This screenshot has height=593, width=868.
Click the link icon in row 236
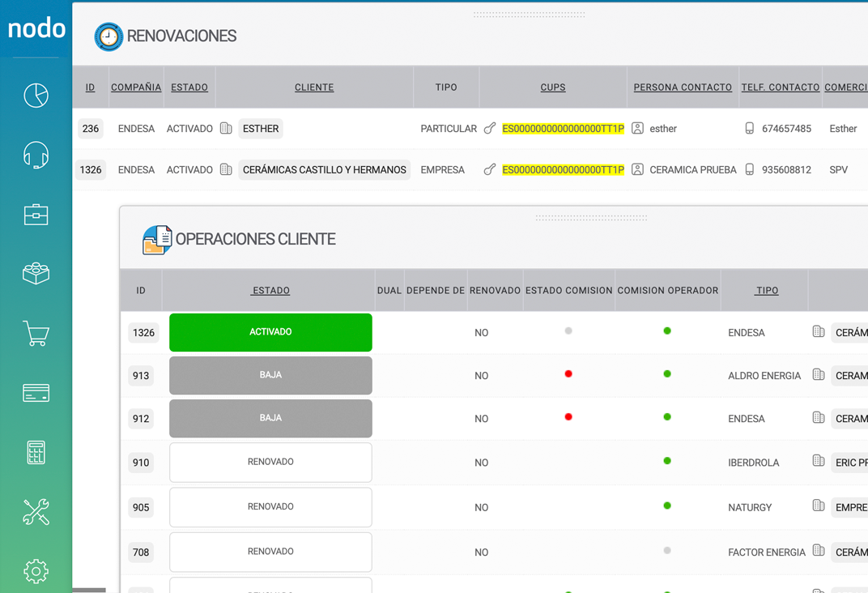click(x=489, y=129)
